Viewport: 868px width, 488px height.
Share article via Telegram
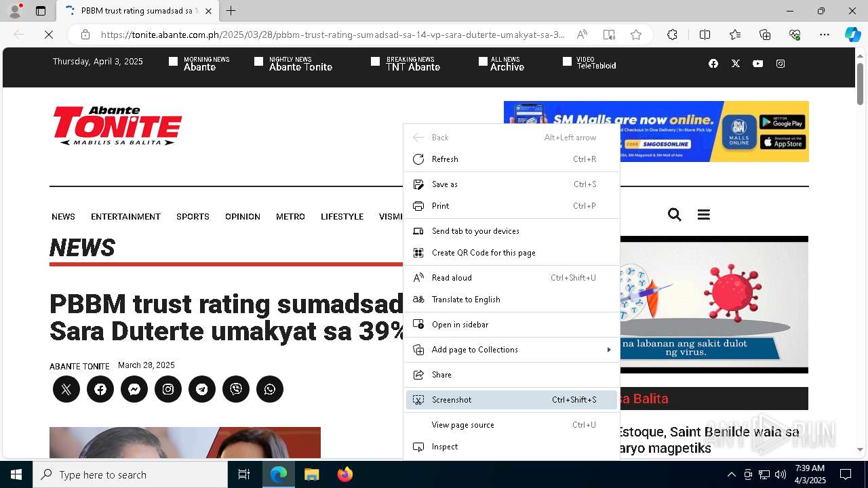[x=202, y=389]
